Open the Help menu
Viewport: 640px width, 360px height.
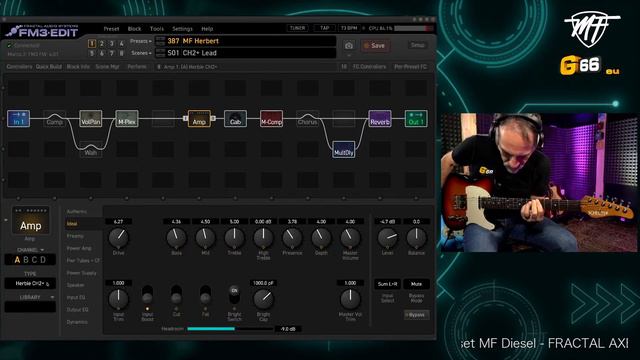[207, 29]
